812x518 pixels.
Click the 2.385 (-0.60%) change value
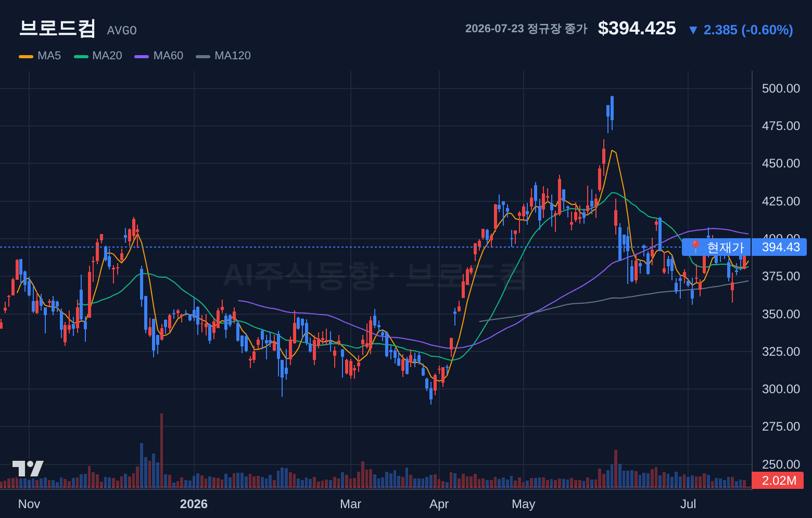[748, 30]
